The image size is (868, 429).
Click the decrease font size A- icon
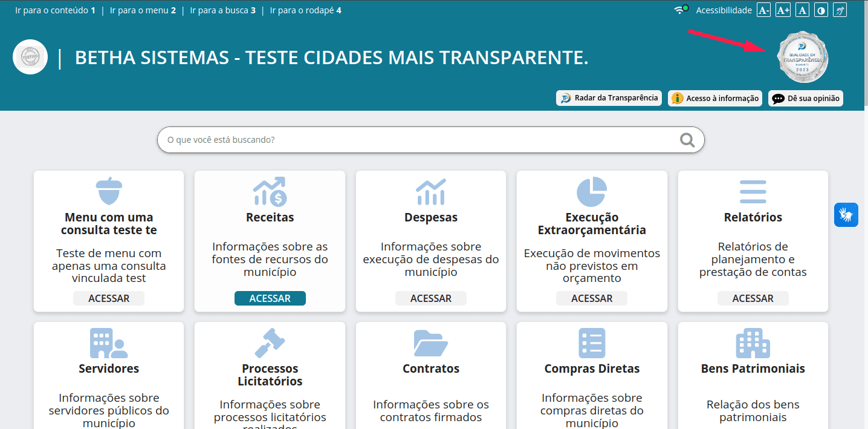tap(763, 10)
